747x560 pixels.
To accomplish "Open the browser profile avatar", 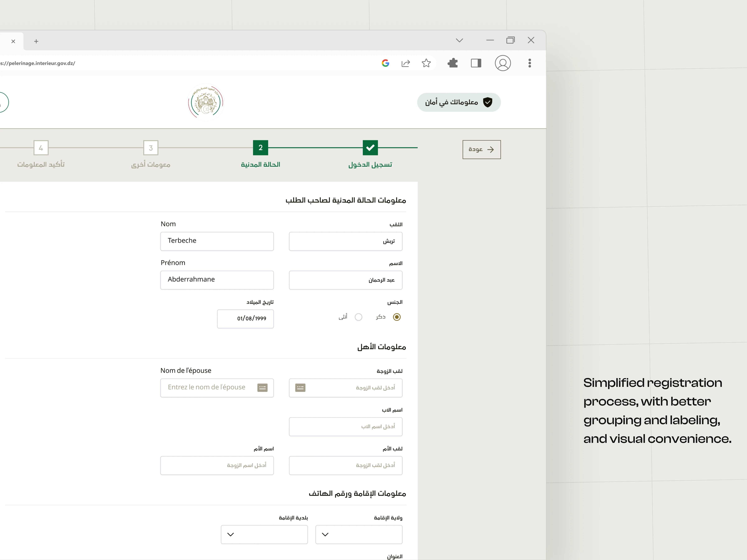I will click(503, 63).
